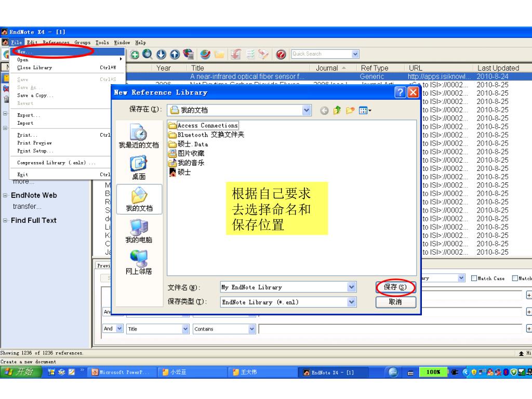The height and width of the screenshot is (399, 532).
Task: Collapse the EndNote Web group
Action: pos(5,195)
